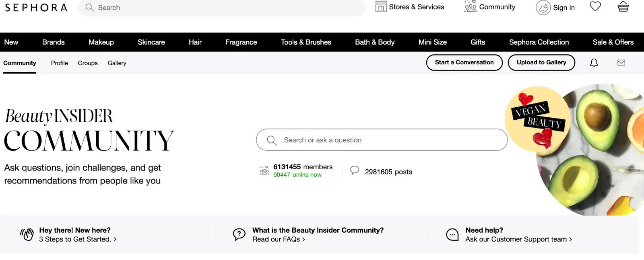Click the Beauty Insider Community heading
This screenshot has height=260, width=644.
(x=89, y=130)
